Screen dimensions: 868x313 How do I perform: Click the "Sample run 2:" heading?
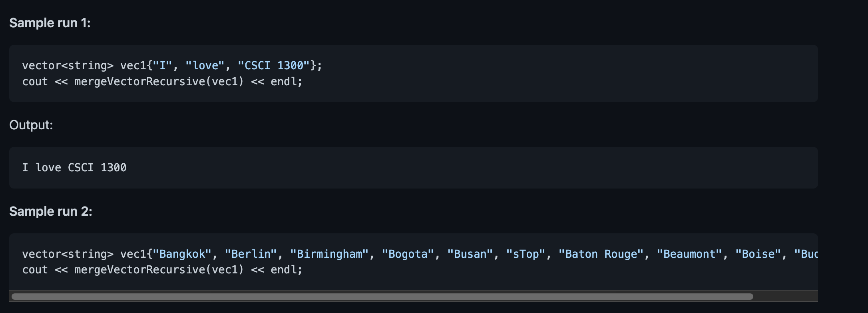pos(51,211)
